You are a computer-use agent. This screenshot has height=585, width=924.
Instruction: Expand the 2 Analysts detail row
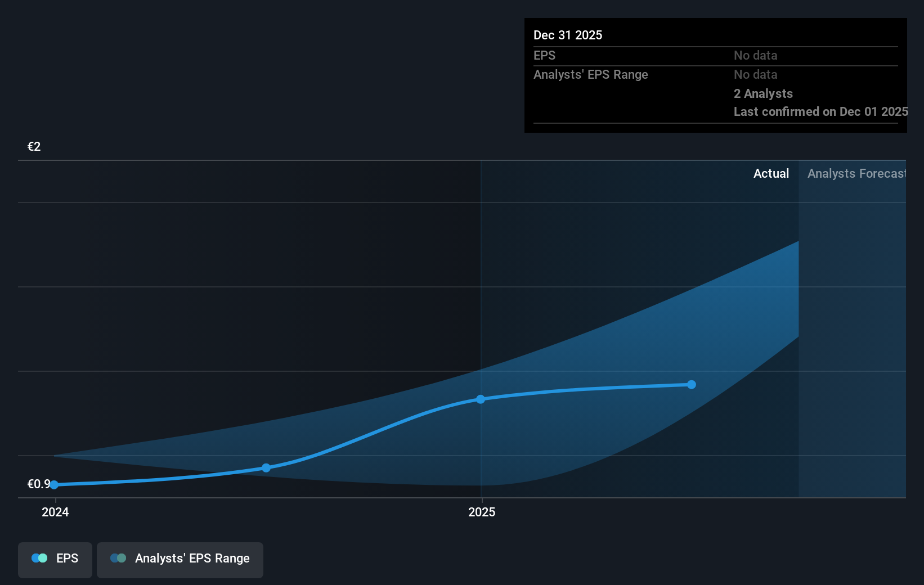[x=762, y=94]
